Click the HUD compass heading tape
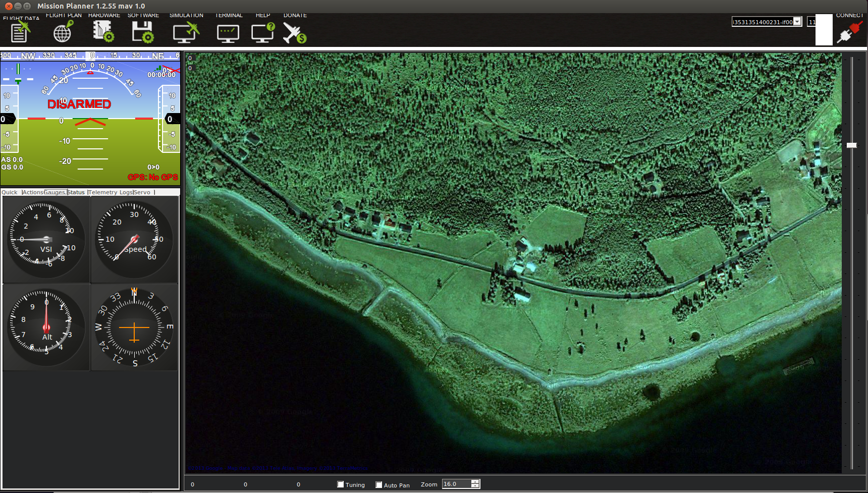The width and height of the screenshot is (868, 493). 90,56
